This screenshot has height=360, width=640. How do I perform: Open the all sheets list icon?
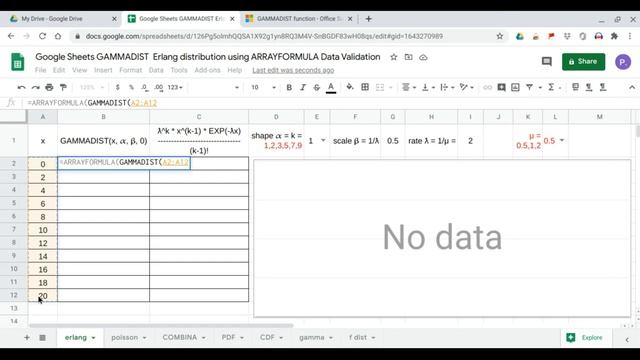[42, 338]
